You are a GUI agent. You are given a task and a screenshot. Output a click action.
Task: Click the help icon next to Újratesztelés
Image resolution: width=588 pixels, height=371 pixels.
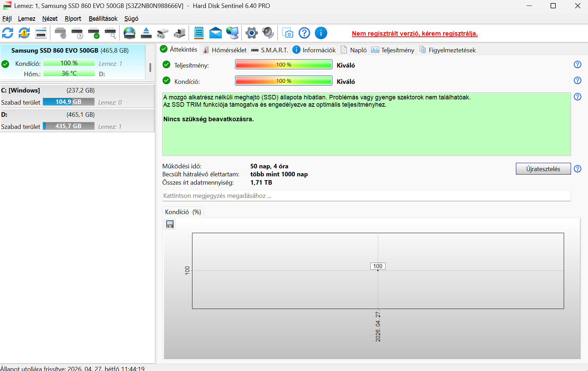click(578, 169)
